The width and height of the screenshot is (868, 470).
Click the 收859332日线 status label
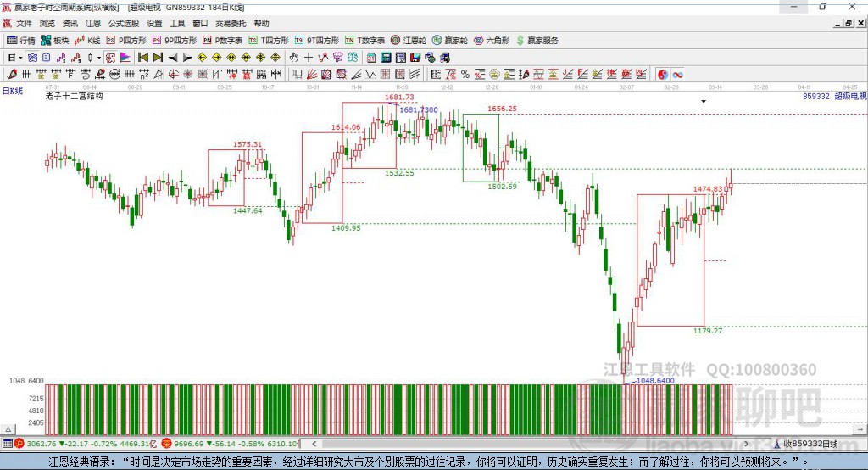(805, 444)
